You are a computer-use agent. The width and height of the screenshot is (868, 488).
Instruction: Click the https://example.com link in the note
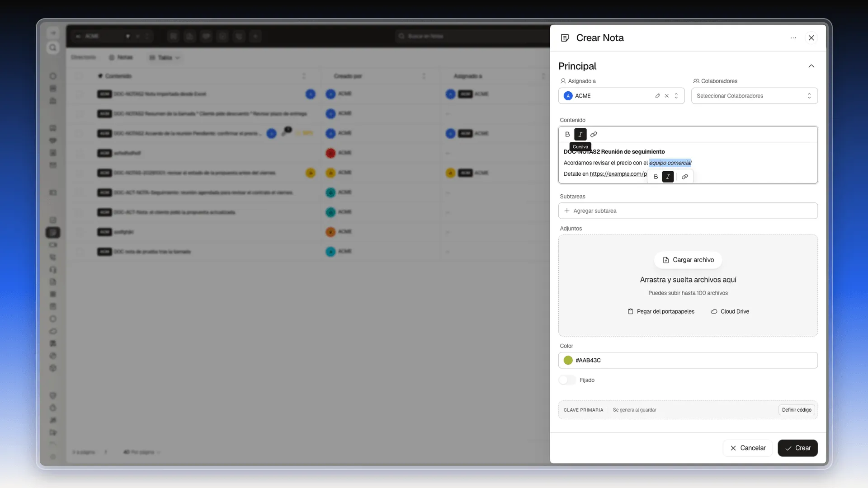coord(618,174)
